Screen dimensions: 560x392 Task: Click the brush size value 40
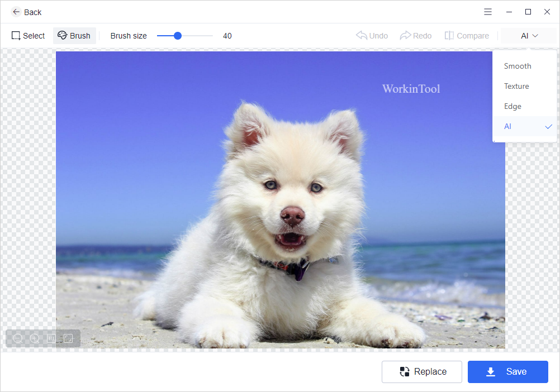227,36
